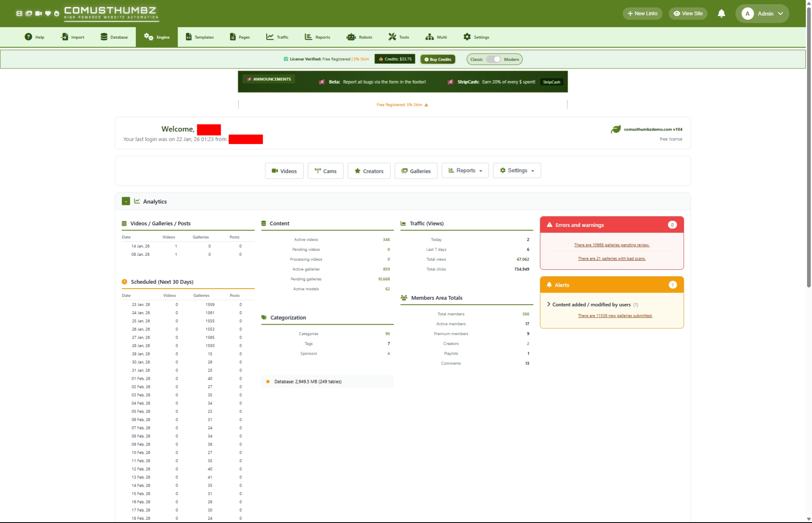
Task: Open the Engine tab
Action: click(x=156, y=37)
